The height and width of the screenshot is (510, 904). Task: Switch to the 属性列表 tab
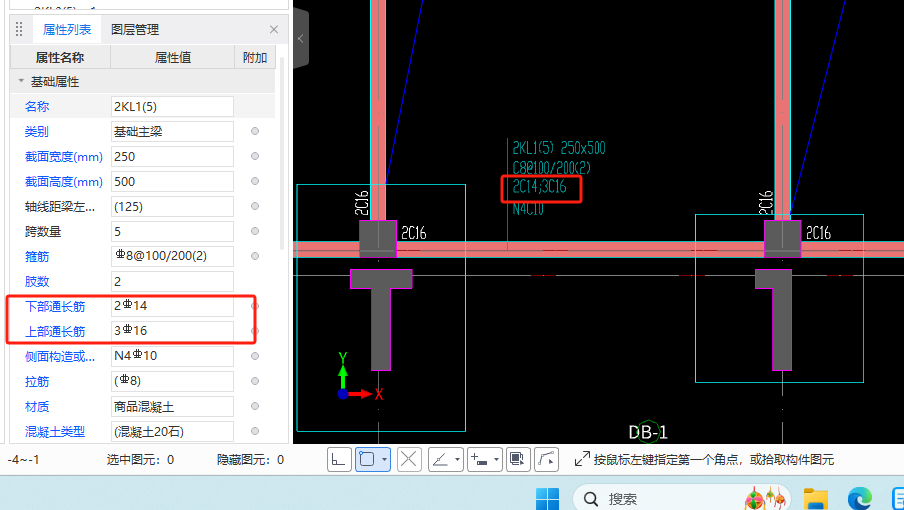67,29
